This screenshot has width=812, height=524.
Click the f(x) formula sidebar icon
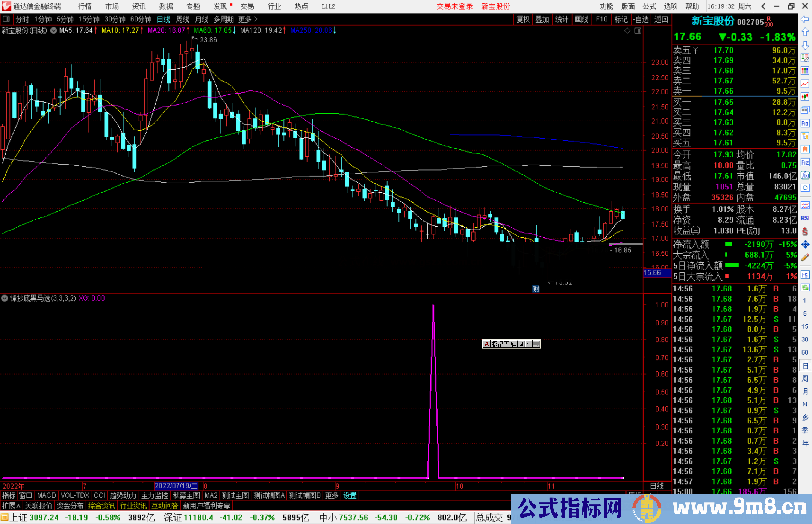point(805,175)
